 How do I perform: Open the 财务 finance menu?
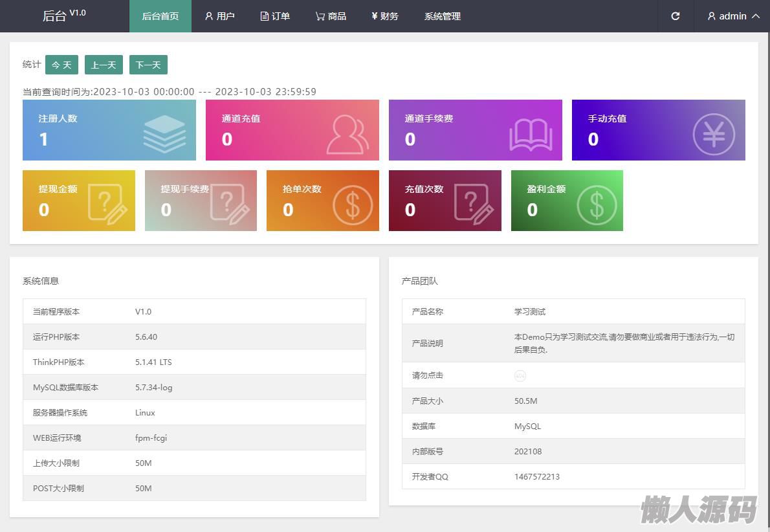(x=385, y=16)
